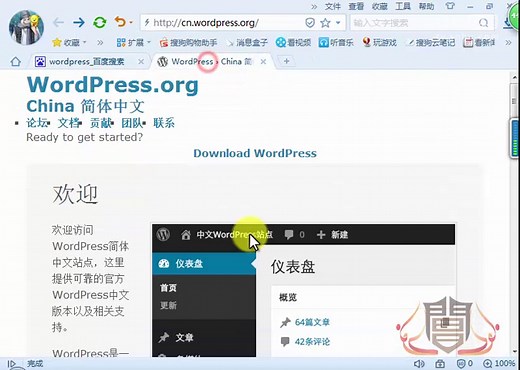This screenshot has width=520, height=370.
Task: Click the browser back arrow
Action: (x=58, y=23)
